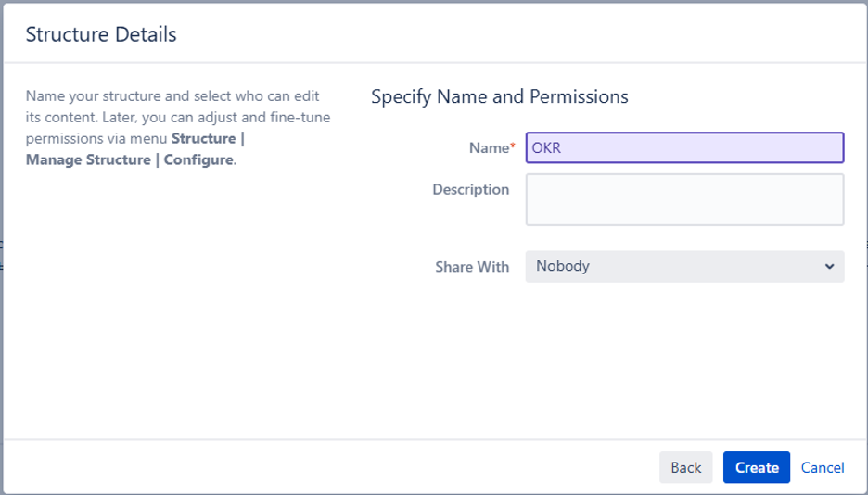Click the red required asterisk beside Name
The image size is (868, 495).
coord(513,147)
